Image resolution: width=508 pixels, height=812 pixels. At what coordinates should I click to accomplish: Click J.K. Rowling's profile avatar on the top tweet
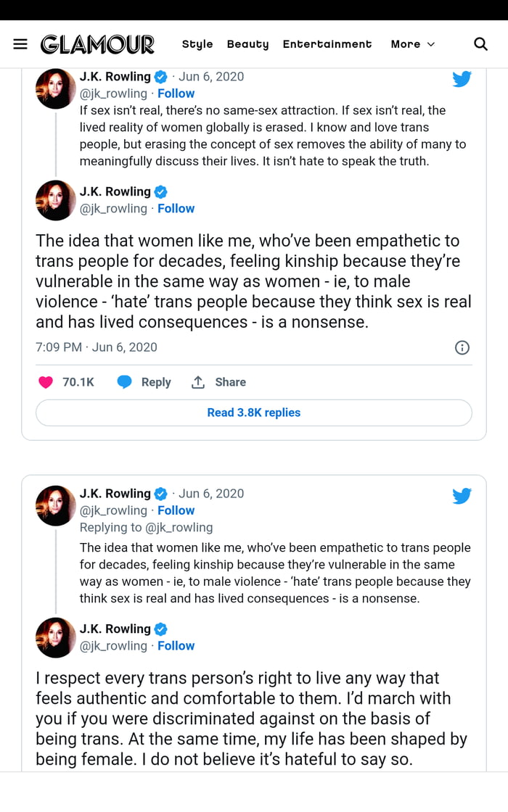click(55, 88)
